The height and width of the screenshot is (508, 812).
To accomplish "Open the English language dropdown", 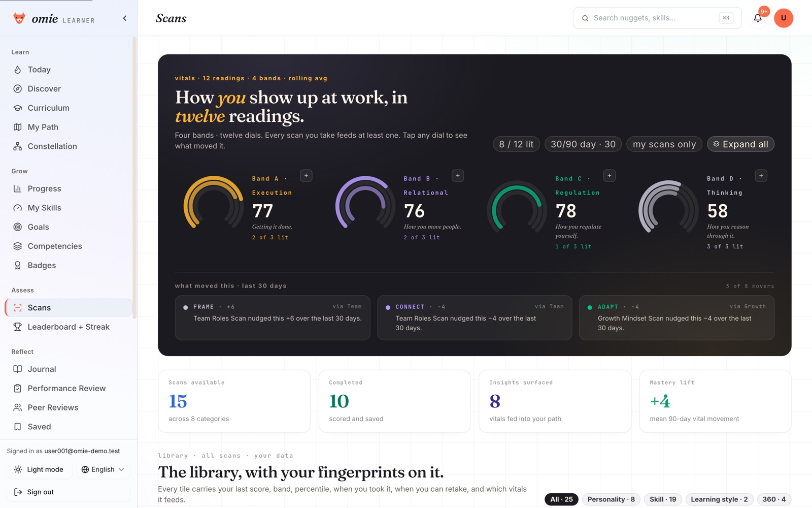I will (103, 469).
